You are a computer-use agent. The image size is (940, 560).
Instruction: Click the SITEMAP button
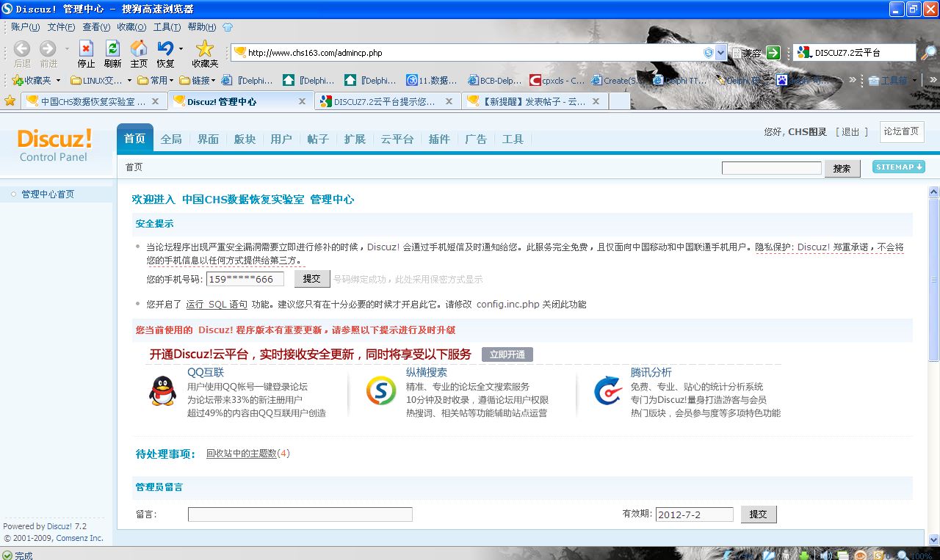click(x=899, y=167)
